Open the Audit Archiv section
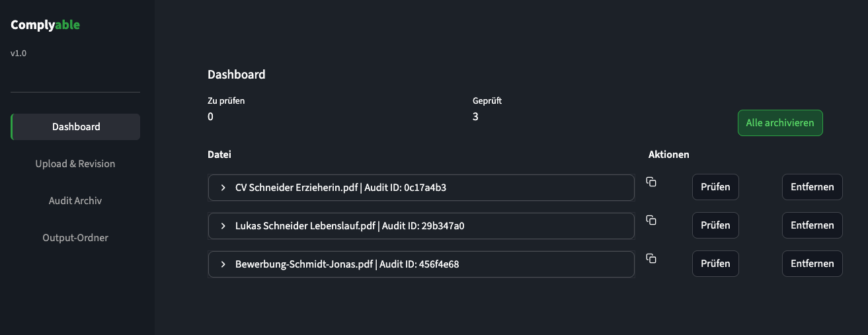 click(x=75, y=201)
